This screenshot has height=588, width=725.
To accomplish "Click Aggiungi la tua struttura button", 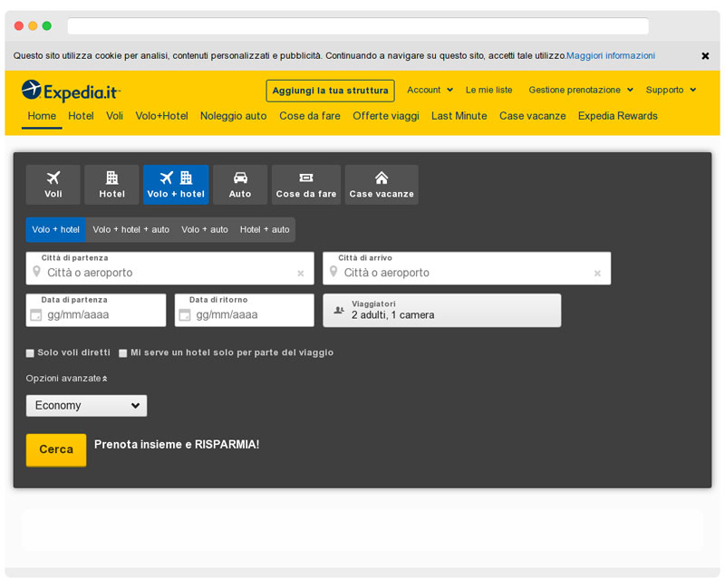I will click(330, 91).
